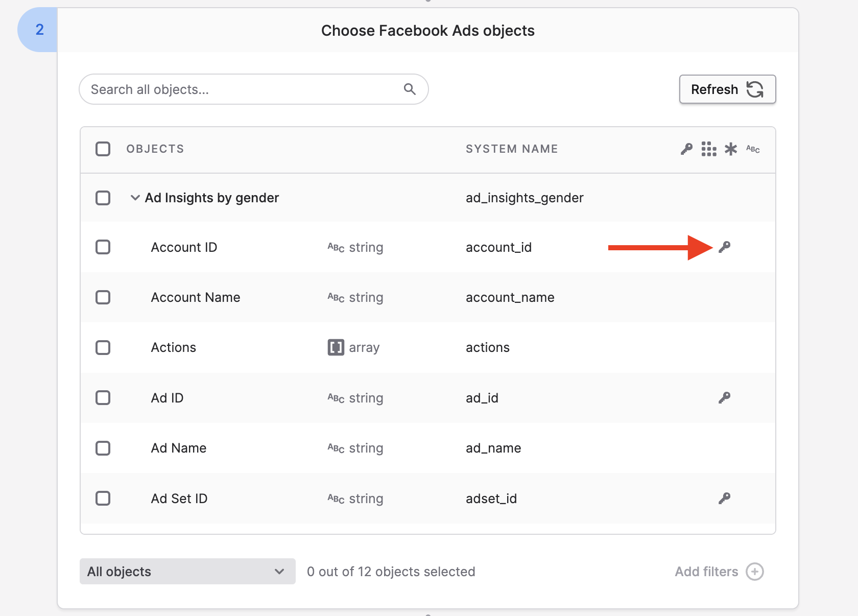Check the Account Name checkbox
This screenshot has height=616, width=858.
pos(103,297)
